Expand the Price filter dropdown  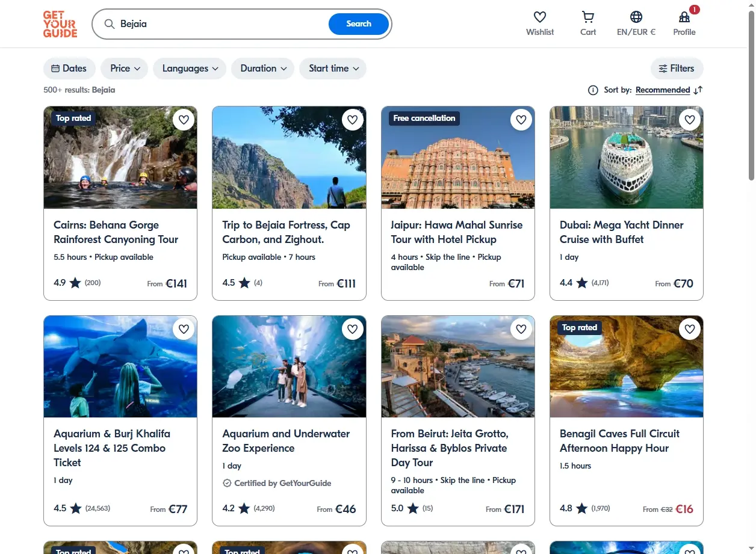point(125,69)
